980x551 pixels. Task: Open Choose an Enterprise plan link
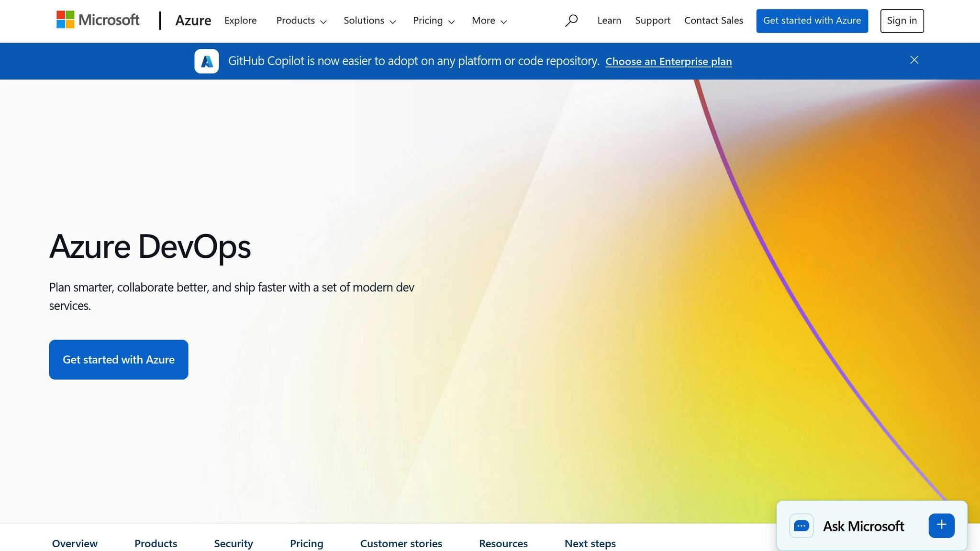point(668,61)
